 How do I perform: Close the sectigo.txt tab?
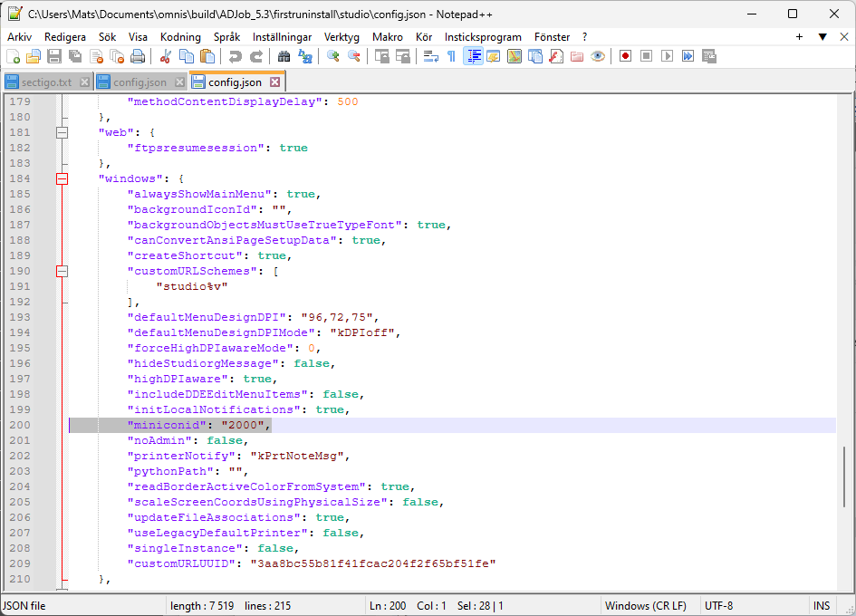[84, 82]
